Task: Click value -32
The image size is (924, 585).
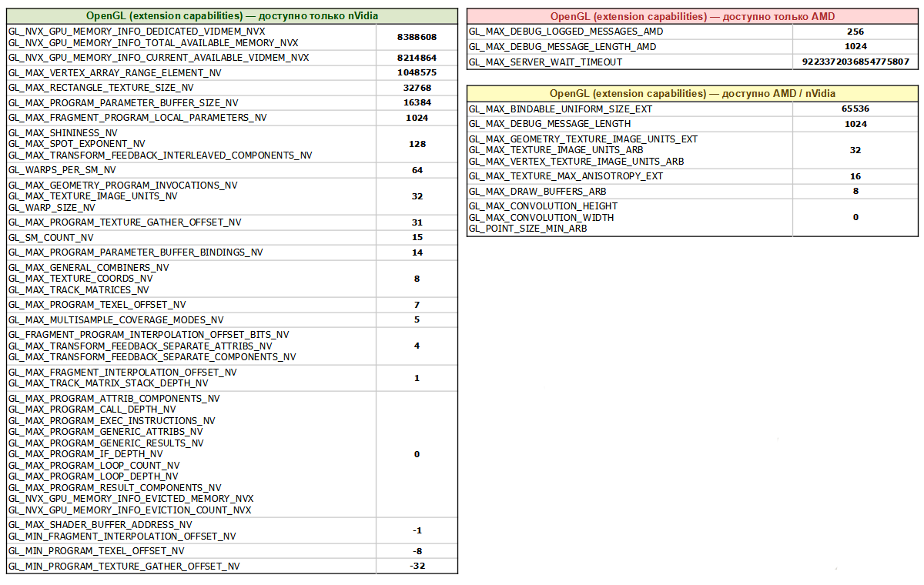Action: 417,567
